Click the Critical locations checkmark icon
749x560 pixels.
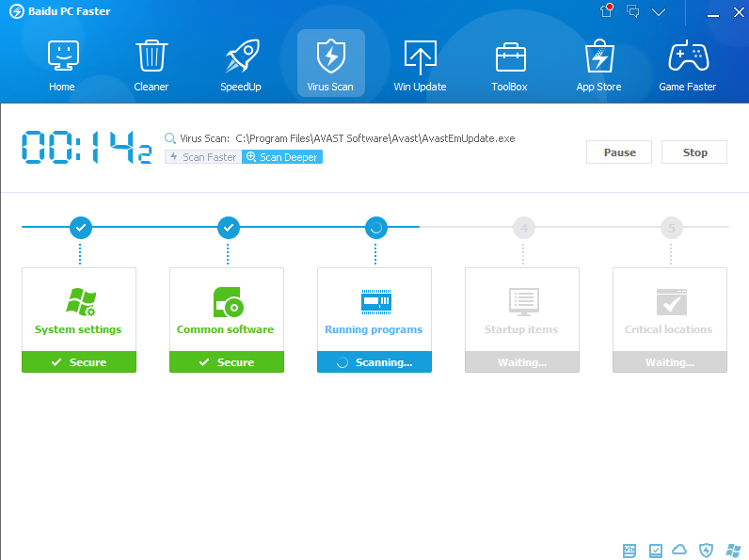pos(672,302)
